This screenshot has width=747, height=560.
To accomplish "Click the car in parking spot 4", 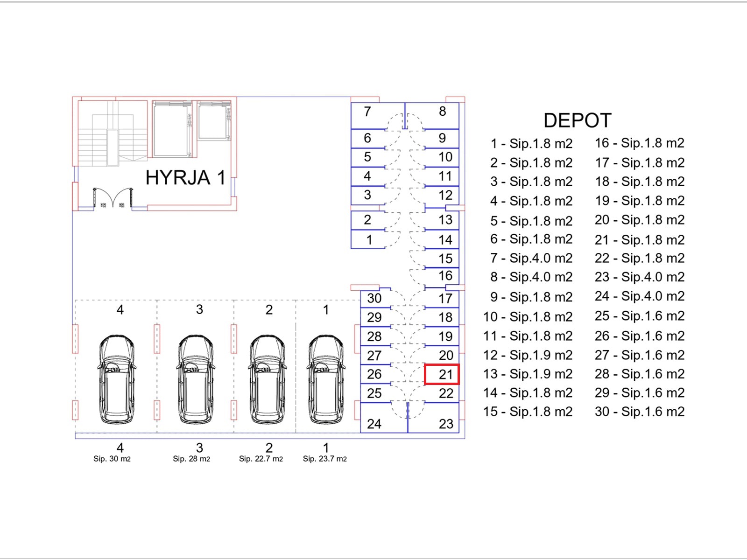I will tap(117, 379).
